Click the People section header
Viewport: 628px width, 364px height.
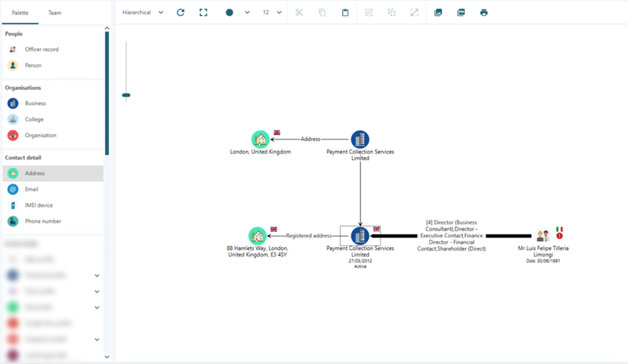13,34
